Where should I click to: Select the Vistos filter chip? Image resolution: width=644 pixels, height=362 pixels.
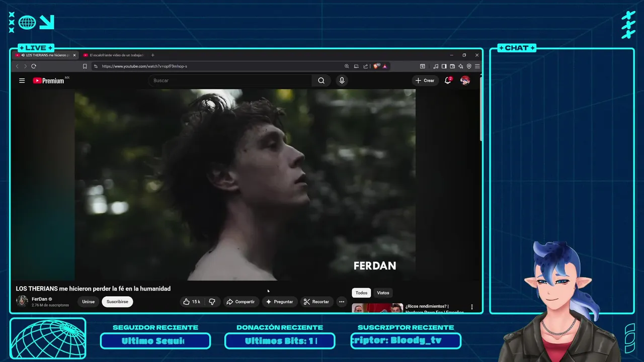click(383, 293)
